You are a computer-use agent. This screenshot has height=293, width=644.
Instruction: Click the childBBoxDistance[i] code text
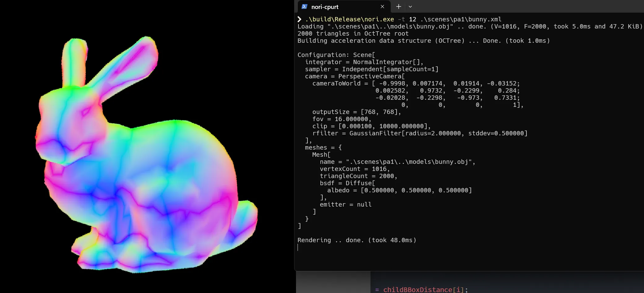(423, 290)
